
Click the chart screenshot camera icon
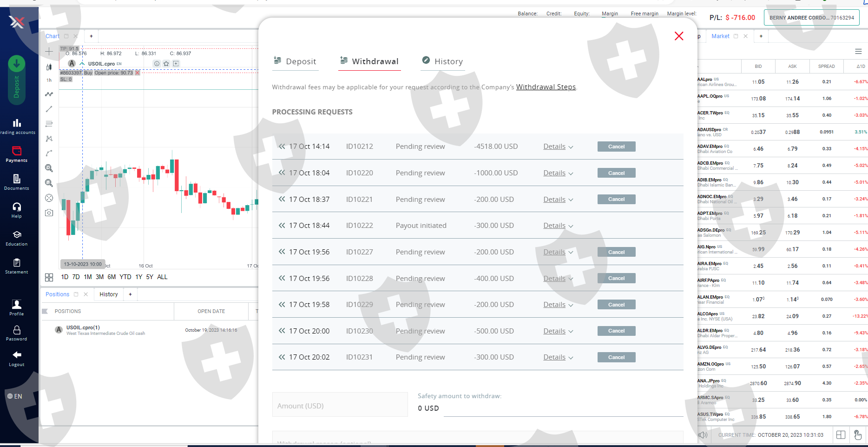(x=49, y=213)
